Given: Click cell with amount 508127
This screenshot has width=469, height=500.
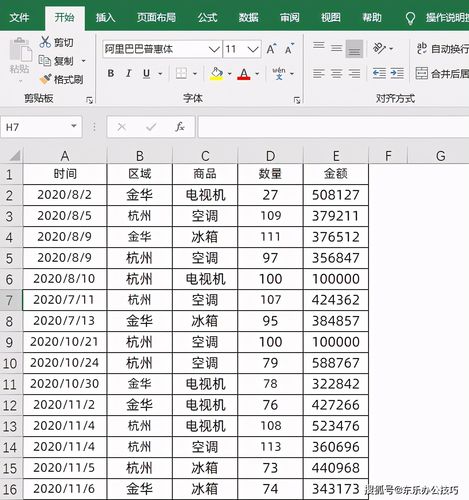Looking at the screenshot, I should click(x=336, y=195).
